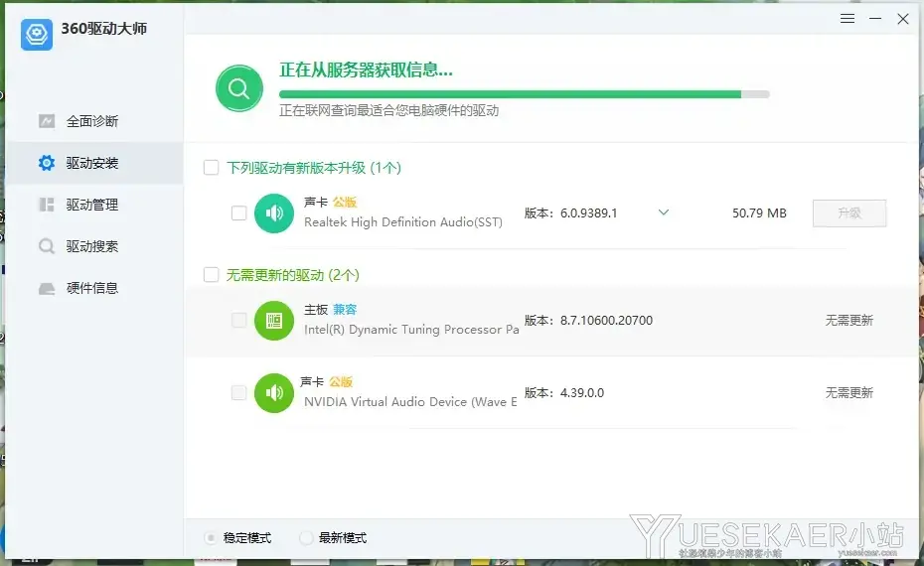Click the 正在从服务器获取信息 status heading
924x566 pixels.
(x=366, y=71)
